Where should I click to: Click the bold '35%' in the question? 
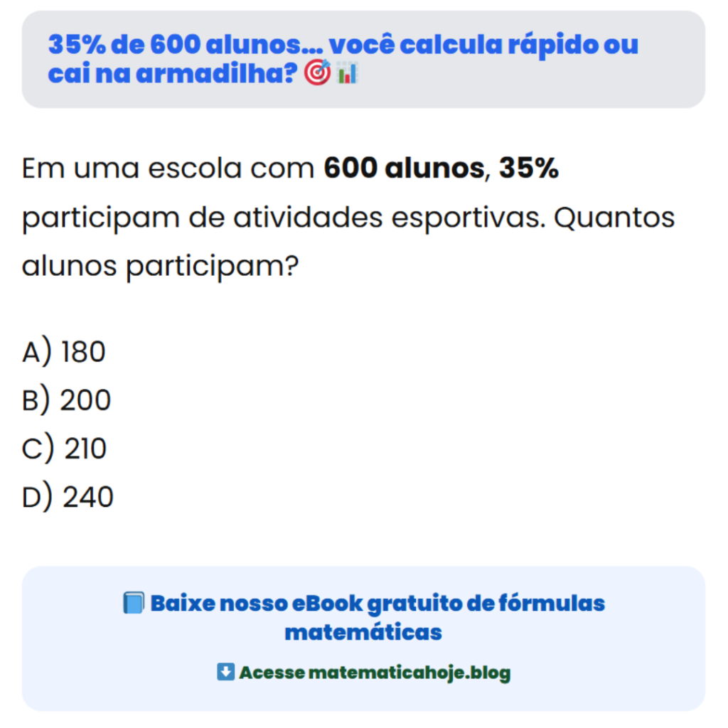pos(528,170)
